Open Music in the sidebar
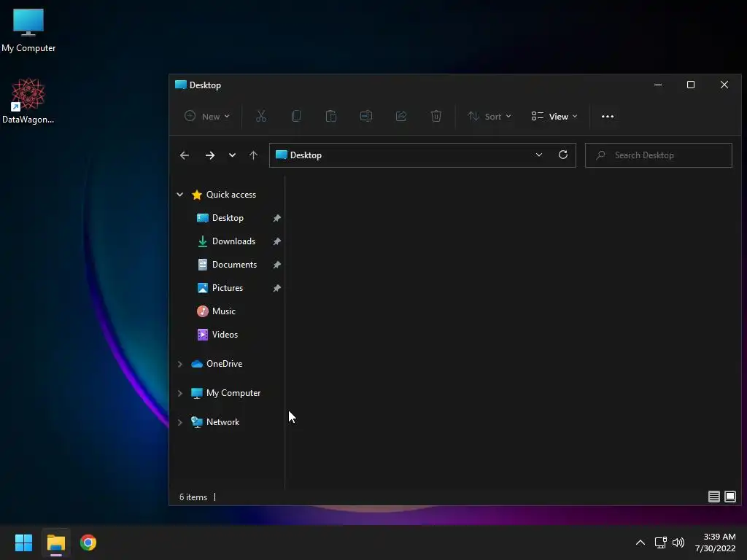The height and width of the screenshot is (560, 747). click(x=223, y=311)
